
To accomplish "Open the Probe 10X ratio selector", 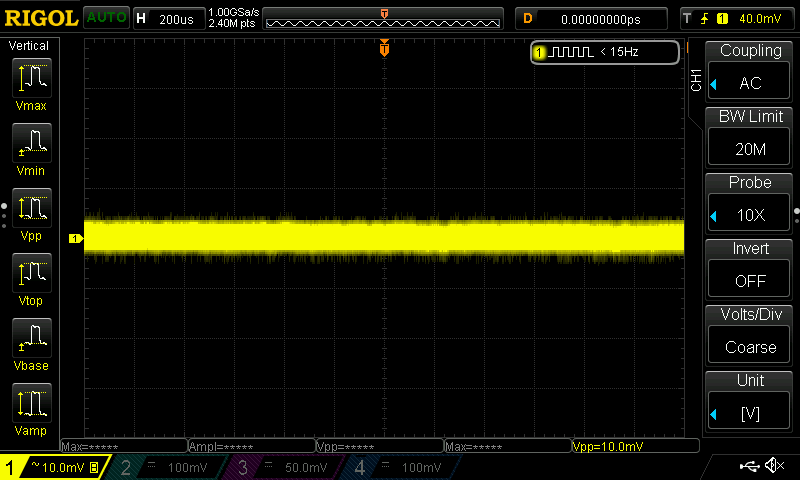I will [x=750, y=201].
